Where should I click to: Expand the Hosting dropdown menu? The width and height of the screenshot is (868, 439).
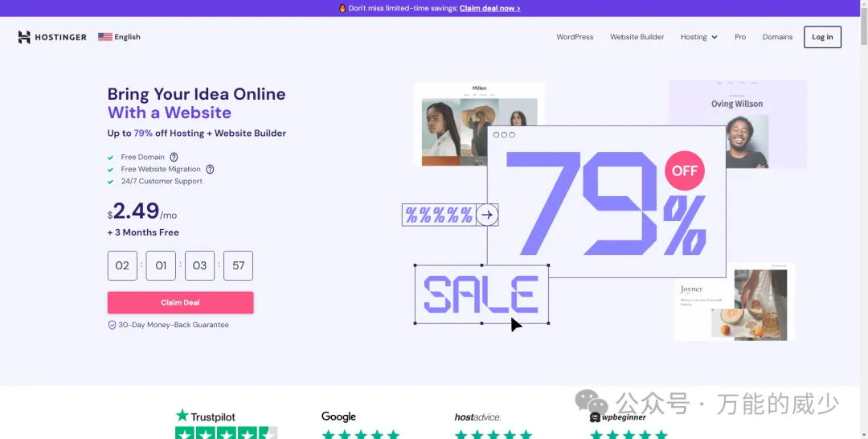[x=698, y=37]
